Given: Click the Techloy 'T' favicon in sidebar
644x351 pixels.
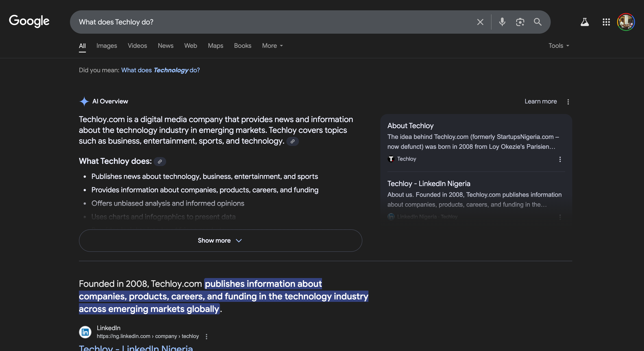Looking at the screenshot, I should tap(391, 159).
